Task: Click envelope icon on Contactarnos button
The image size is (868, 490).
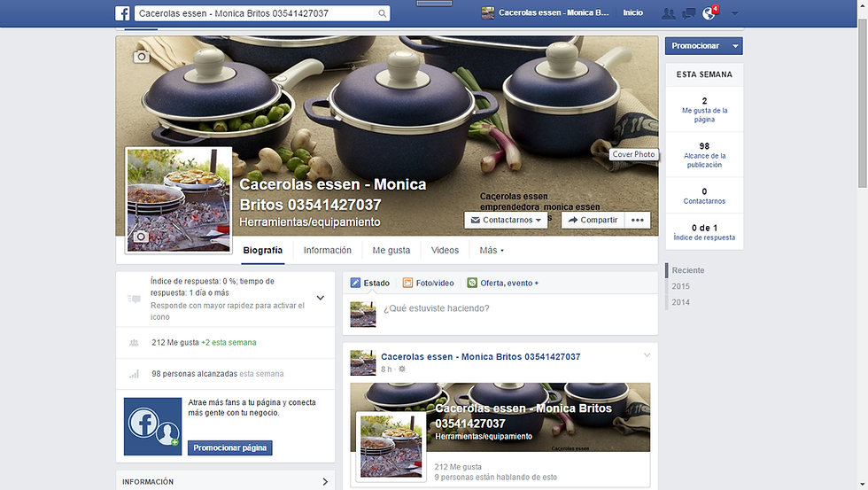Action: click(x=475, y=220)
